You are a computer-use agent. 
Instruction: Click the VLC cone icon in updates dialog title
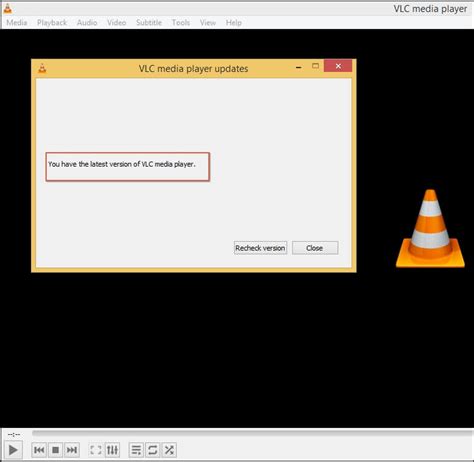[x=42, y=68]
